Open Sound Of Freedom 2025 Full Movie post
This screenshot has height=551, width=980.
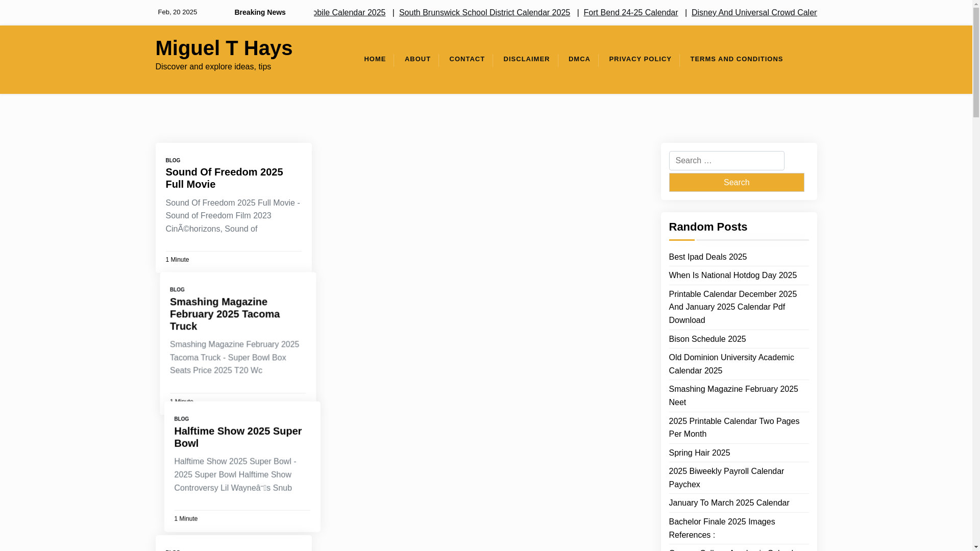[224, 178]
